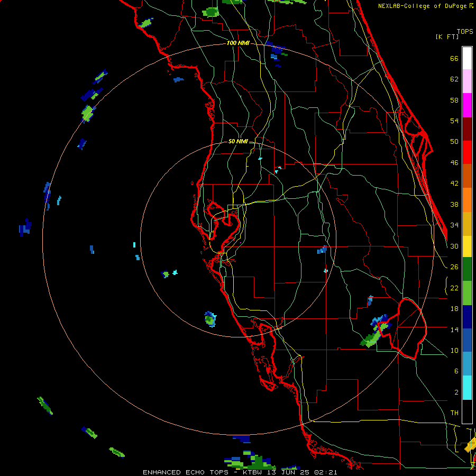Click the dark green 26 kft legend swatch
The height and width of the screenshot is (476, 476).
(x=467, y=269)
